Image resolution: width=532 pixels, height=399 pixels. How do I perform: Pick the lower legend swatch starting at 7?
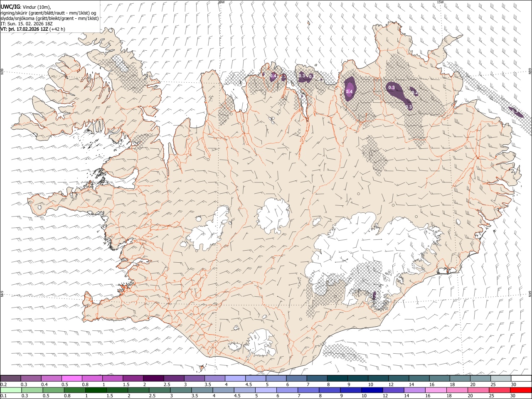308,390
